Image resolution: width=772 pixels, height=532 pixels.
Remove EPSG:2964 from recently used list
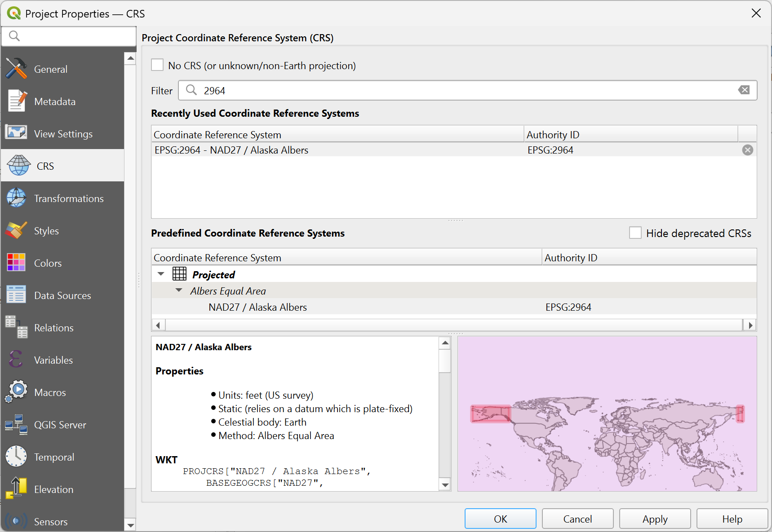747,150
